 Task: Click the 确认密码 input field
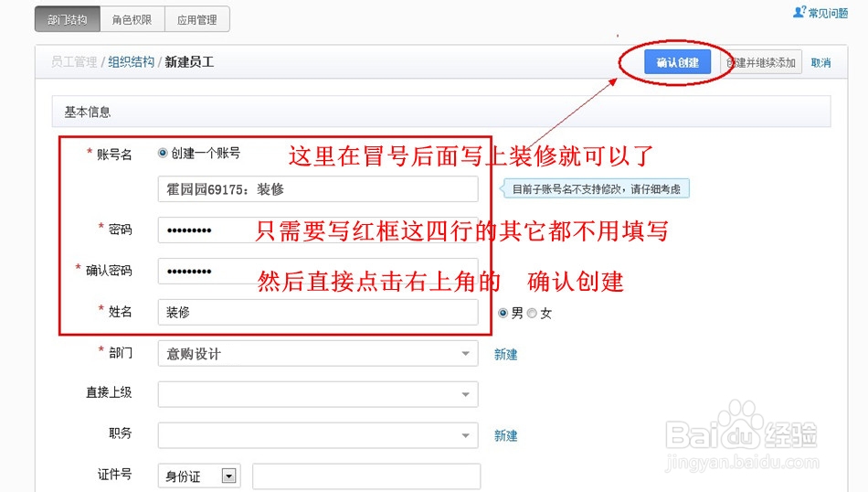318,271
